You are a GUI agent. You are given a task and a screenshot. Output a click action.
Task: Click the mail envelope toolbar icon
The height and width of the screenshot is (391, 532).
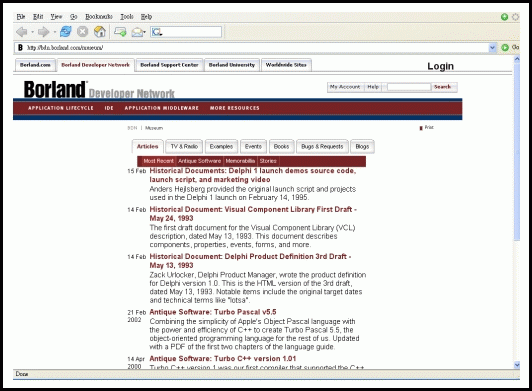137,32
